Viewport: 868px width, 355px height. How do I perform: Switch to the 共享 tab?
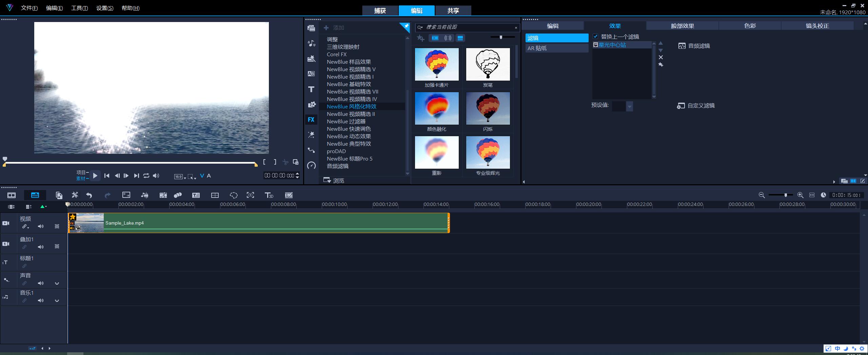click(x=453, y=11)
